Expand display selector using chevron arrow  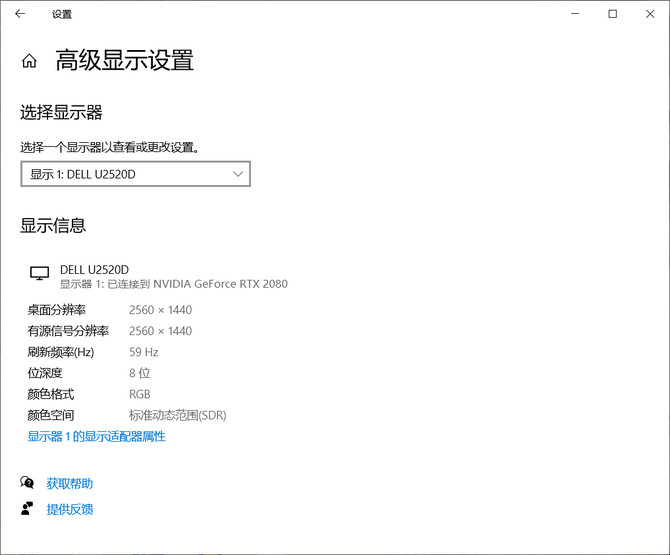pyautogui.click(x=238, y=174)
